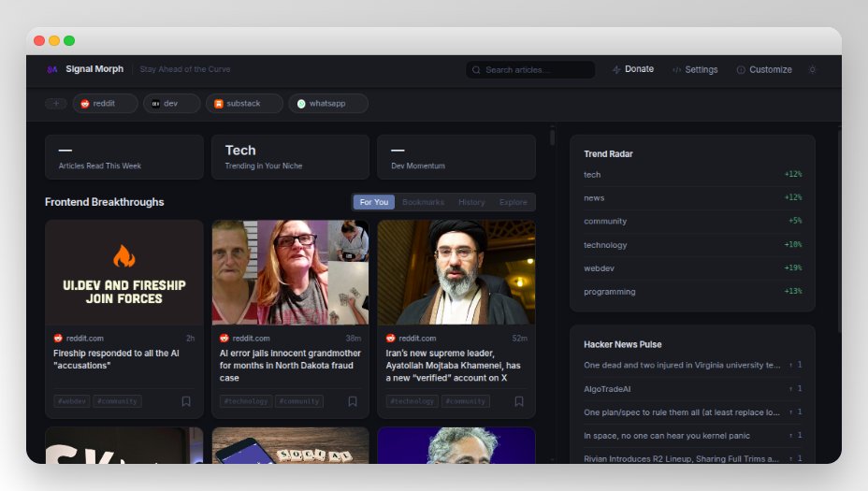Open the Iran supreme leader thumbnail

pyautogui.click(x=456, y=272)
